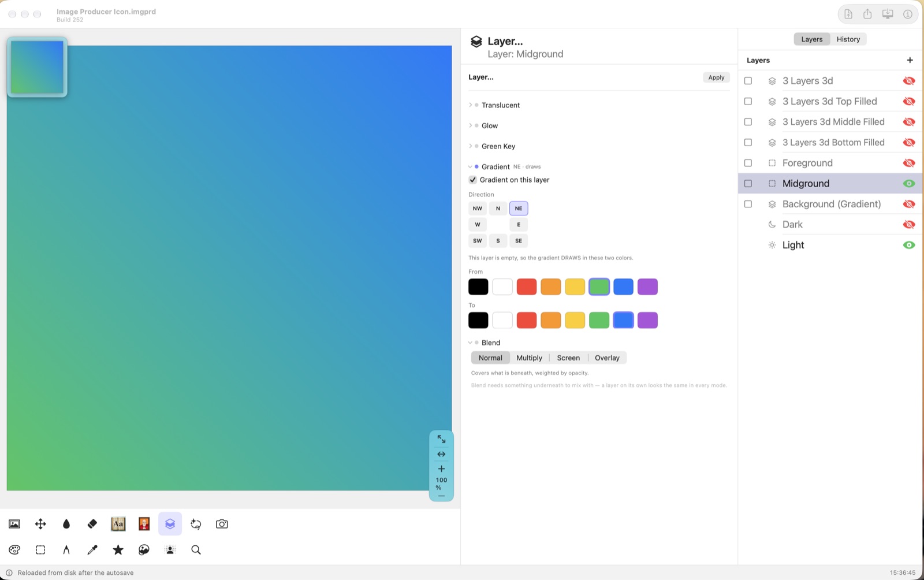The height and width of the screenshot is (580, 924).
Task: Select the image/photo tool in the bottom toolbar
Action: click(x=14, y=524)
